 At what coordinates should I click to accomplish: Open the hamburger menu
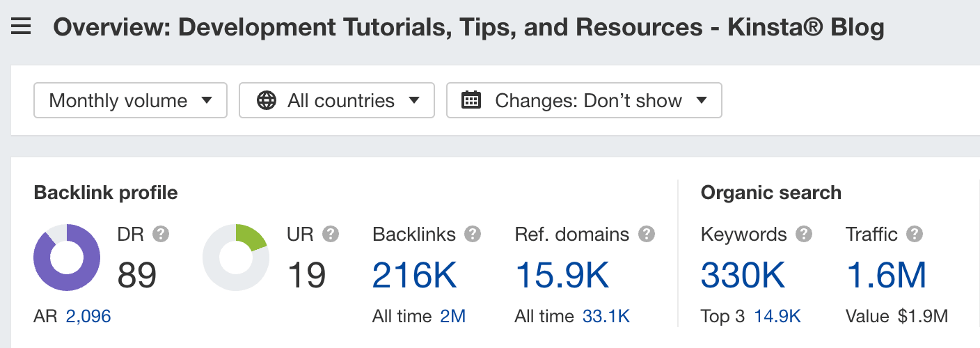pos(22,28)
